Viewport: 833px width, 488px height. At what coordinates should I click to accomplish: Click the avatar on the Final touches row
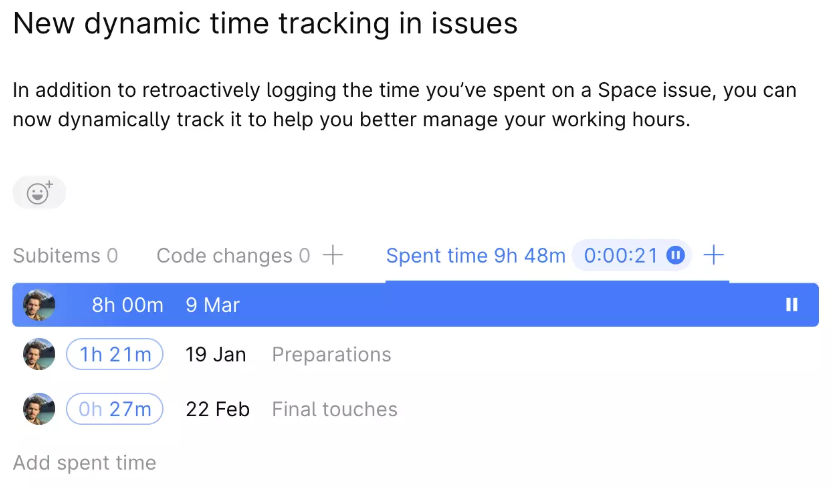tap(39, 409)
